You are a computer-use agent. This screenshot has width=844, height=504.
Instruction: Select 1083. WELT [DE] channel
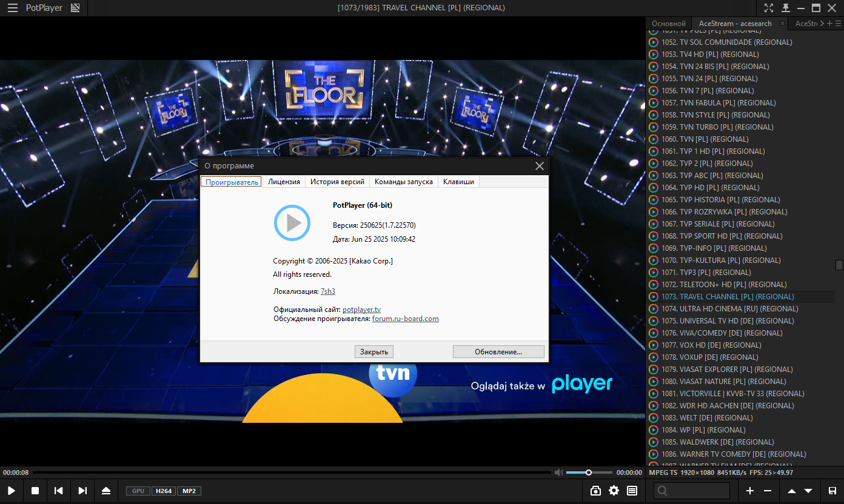[x=740, y=418]
